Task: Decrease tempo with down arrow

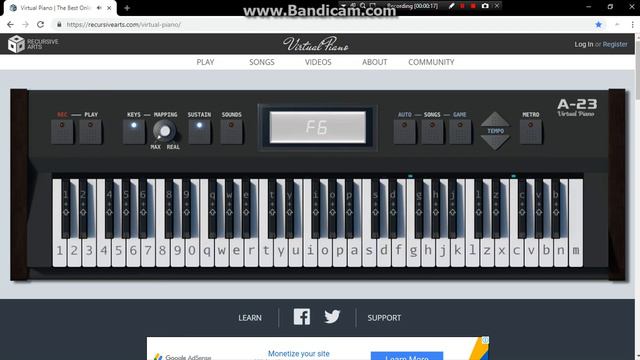Action: coord(495,142)
